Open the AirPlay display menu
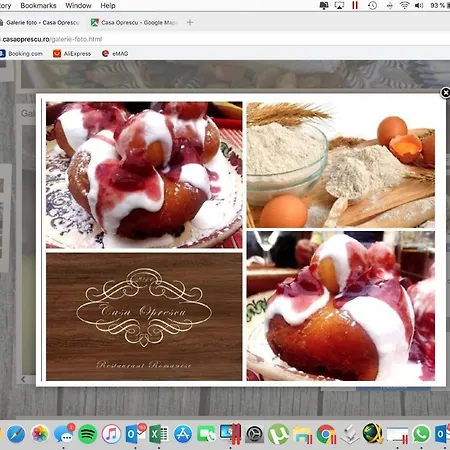The height and width of the screenshot is (450, 450). pyautogui.click(x=339, y=5)
